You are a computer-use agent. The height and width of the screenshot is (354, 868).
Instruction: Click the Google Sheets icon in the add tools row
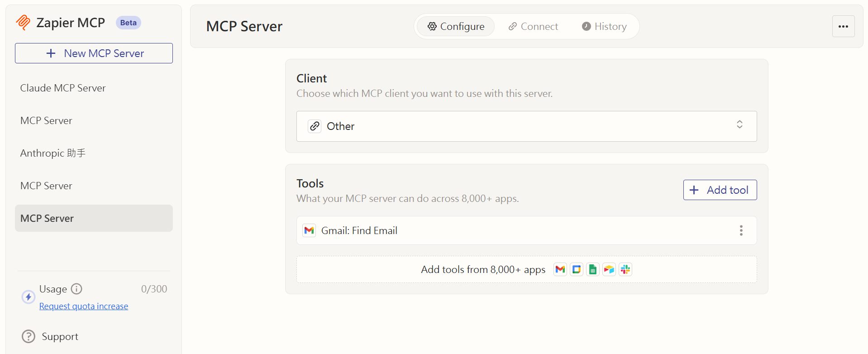593,269
